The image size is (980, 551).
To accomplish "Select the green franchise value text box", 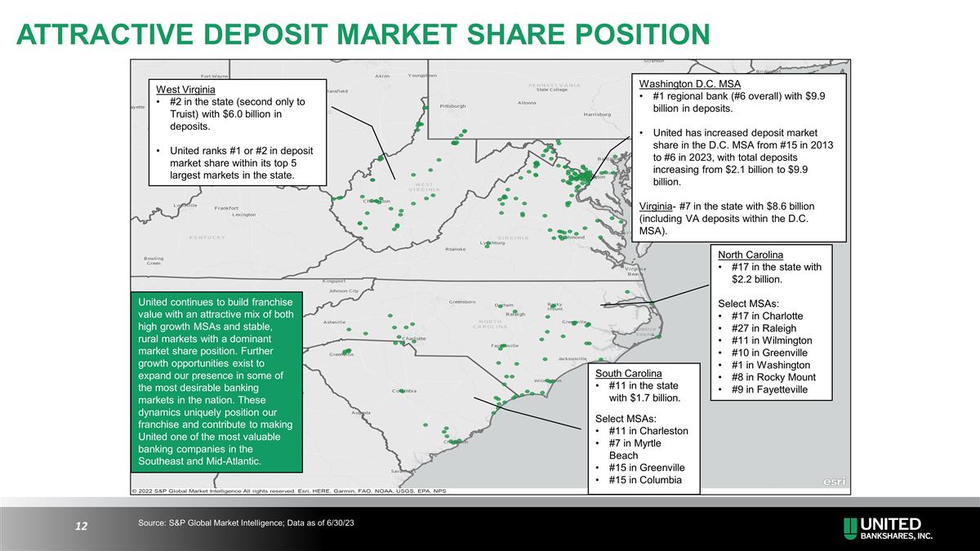I will (216, 381).
